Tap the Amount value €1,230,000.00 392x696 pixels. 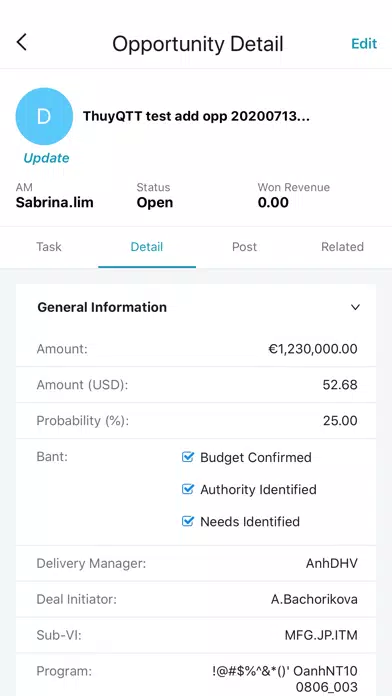point(313,349)
